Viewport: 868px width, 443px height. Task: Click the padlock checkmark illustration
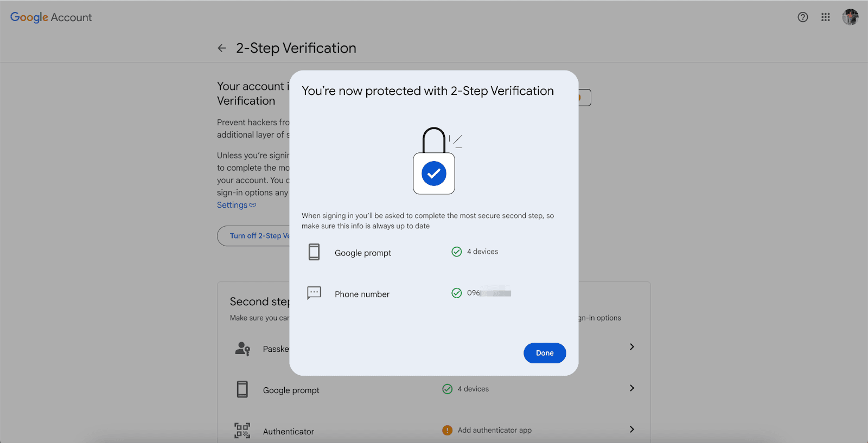(434, 163)
